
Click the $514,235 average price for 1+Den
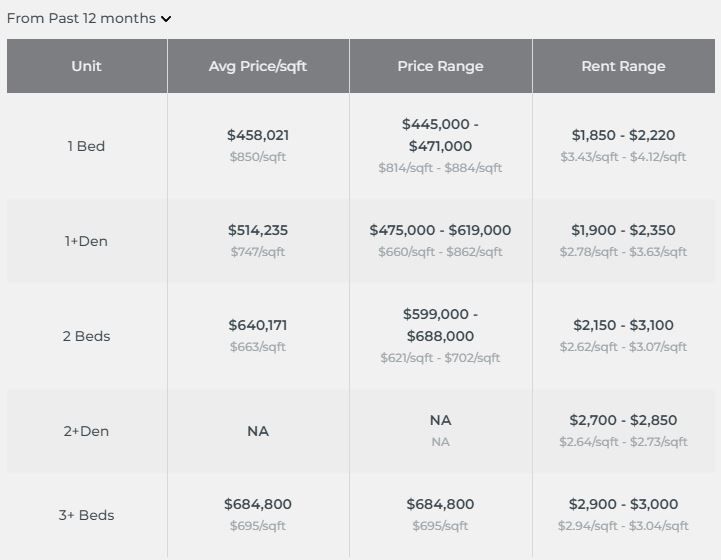pyautogui.click(x=258, y=230)
